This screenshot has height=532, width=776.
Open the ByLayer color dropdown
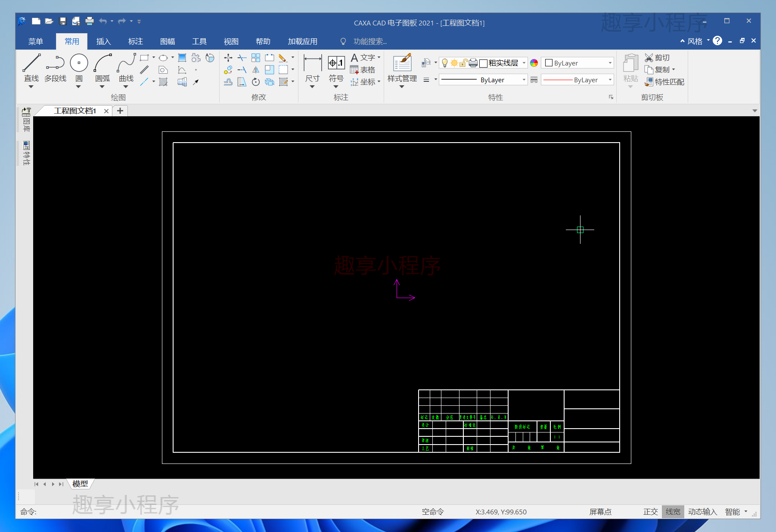(610, 63)
